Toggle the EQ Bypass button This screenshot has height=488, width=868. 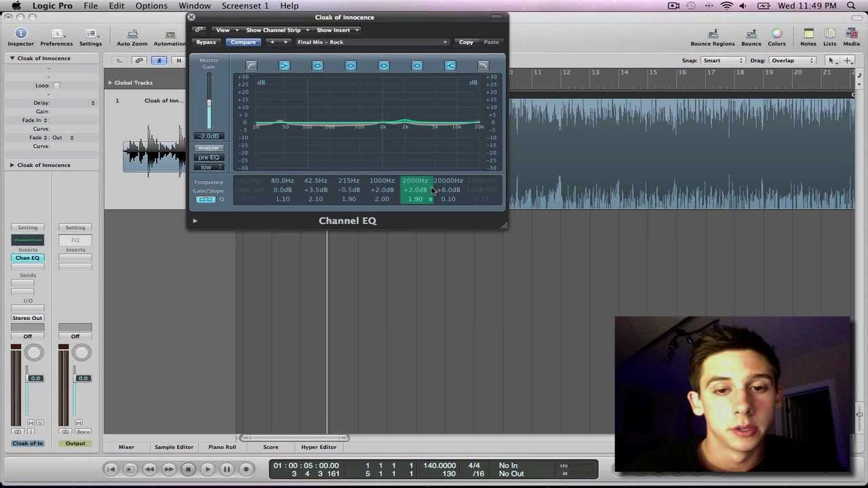click(206, 42)
